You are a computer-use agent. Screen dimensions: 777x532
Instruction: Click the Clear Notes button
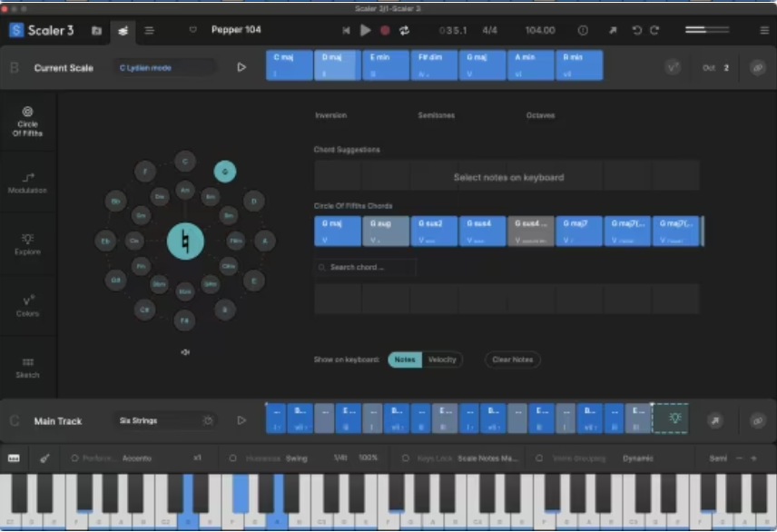point(512,360)
